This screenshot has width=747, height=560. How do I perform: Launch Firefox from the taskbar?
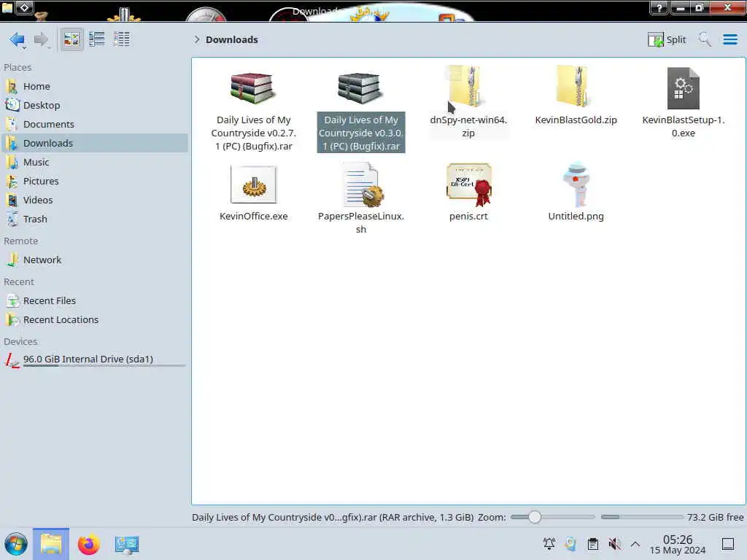[88, 544]
